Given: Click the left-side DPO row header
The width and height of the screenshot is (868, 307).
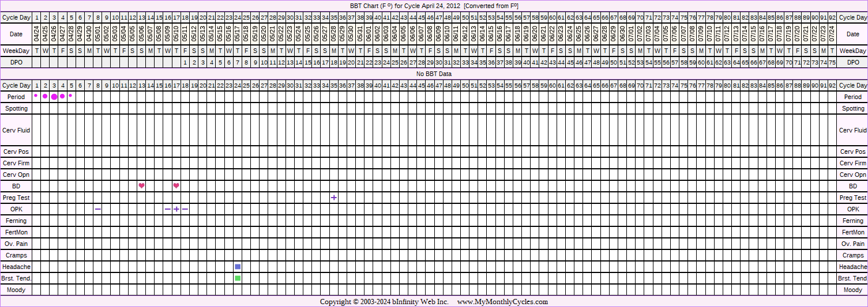Looking at the screenshot, I should [16, 62].
